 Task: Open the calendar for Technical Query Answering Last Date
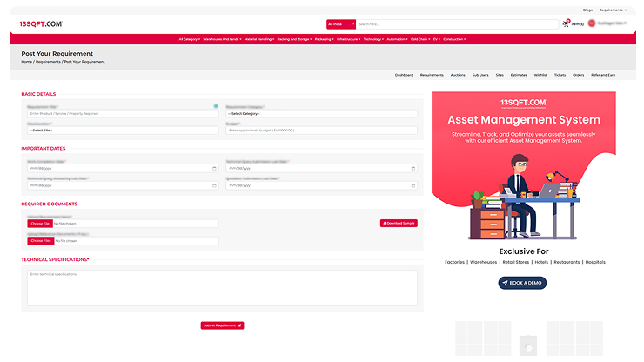point(214,185)
